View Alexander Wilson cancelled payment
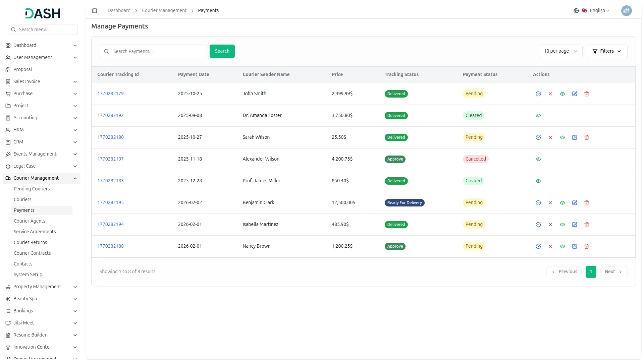This screenshot has width=644, height=362. pos(538,159)
